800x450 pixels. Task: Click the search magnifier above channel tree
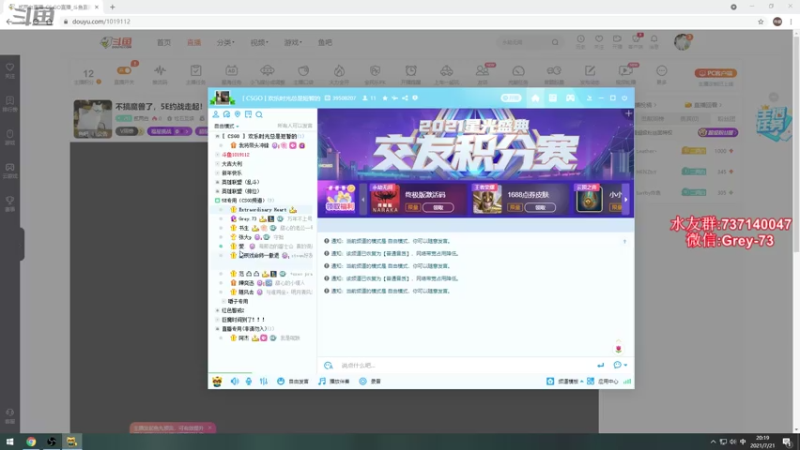[x=259, y=114]
